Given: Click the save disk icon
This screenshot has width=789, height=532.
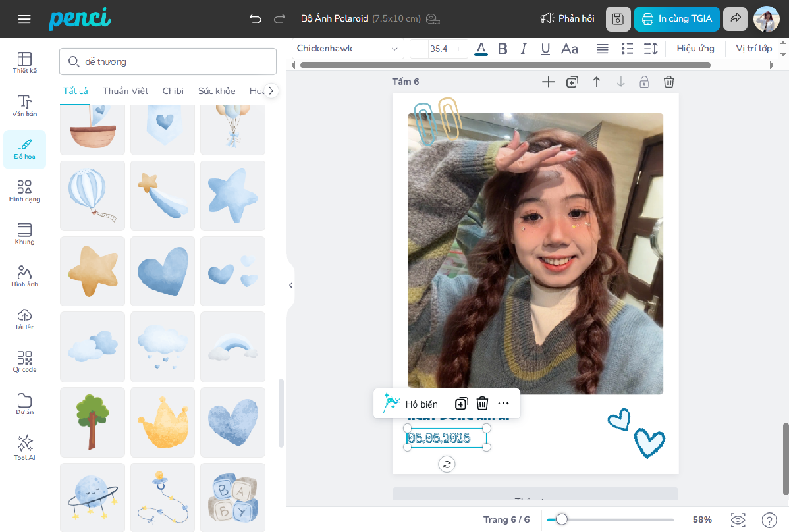Looking at the screenshot, I should (618, 19).
